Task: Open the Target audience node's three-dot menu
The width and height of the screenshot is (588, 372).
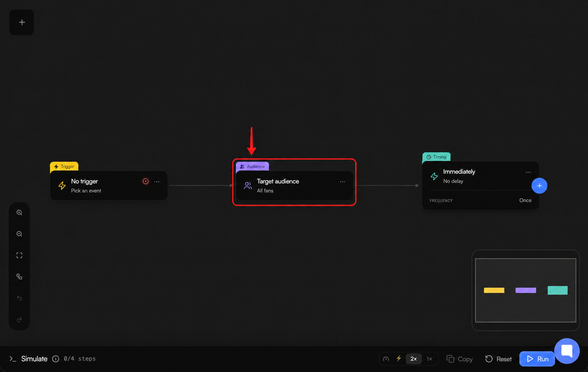Action: point(342,182)
